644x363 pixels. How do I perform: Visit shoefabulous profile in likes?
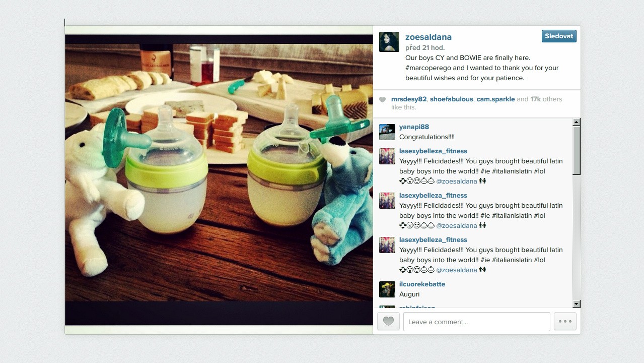pos(452,99)
